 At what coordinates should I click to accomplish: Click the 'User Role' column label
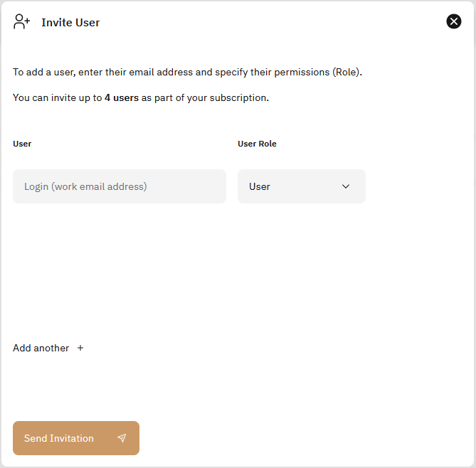pyautogui.click(x=257, y=144)
